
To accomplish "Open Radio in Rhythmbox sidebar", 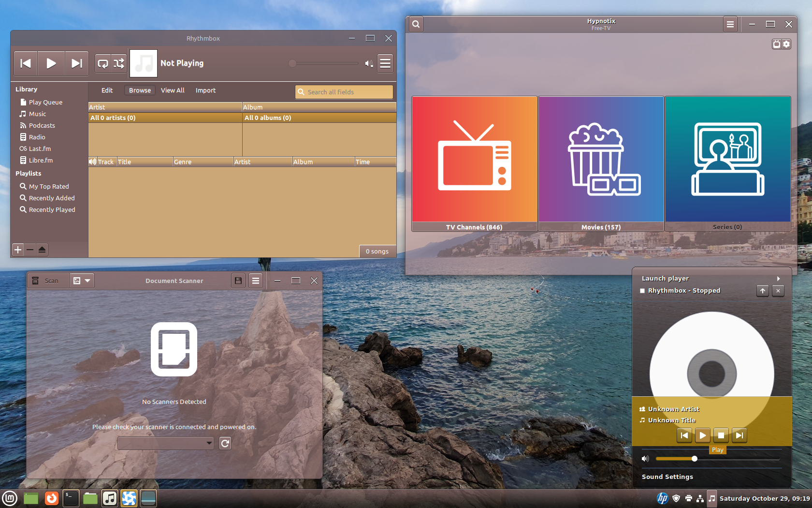I will 37,137.
